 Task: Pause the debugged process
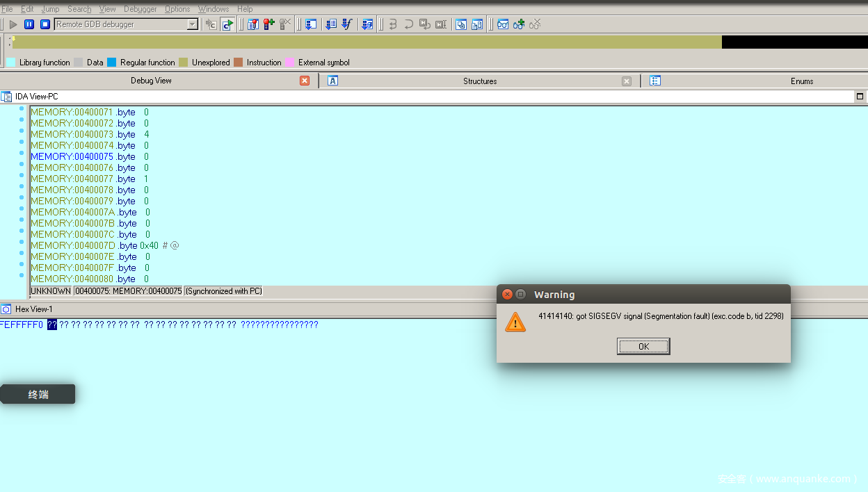(x=29, y=24)
